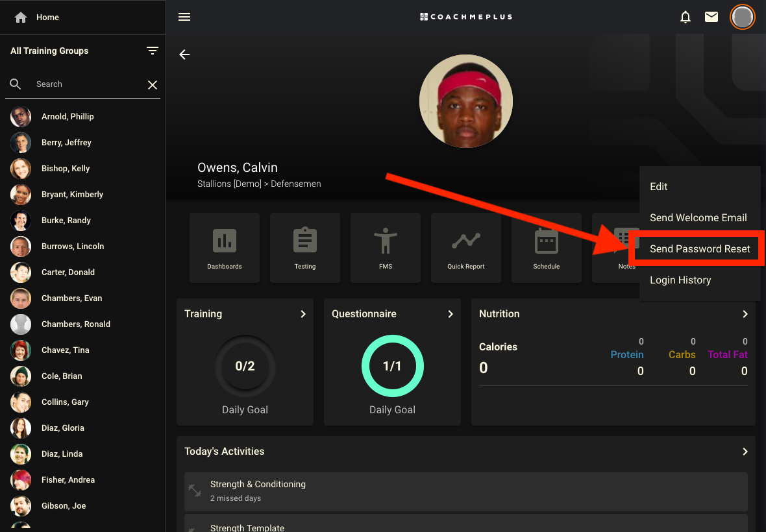Viewport: 766px width, 532px height.
Task: Select Send Password Reset menu item
Action: [x=700, y=249]
